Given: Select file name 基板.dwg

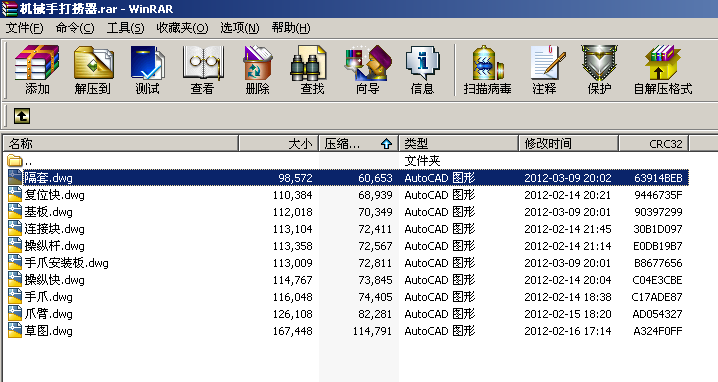Looking at the screenshot, I should coord(48,212).
